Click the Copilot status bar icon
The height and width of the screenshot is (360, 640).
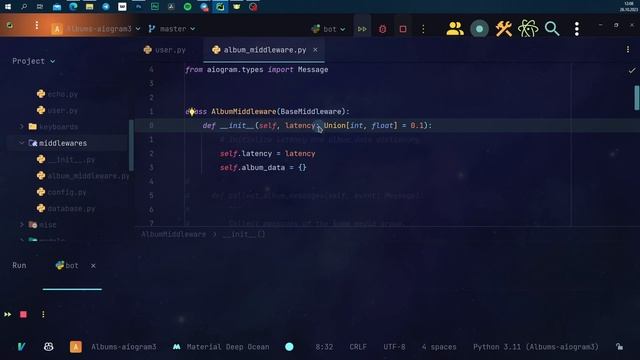49,347
